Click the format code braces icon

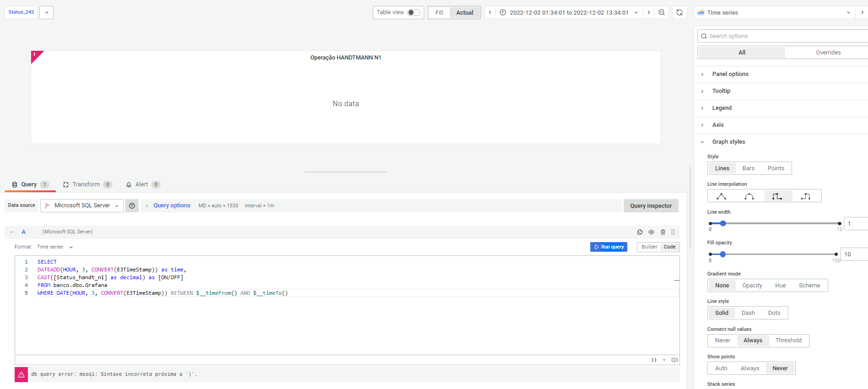(x=654, y=360)
